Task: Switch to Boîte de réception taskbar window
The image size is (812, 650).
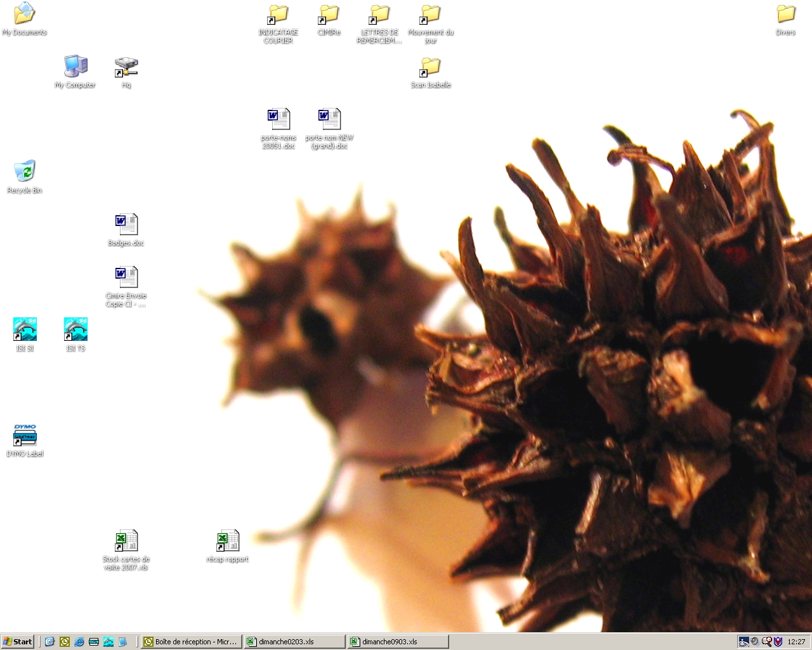Action: coord(192,642)
